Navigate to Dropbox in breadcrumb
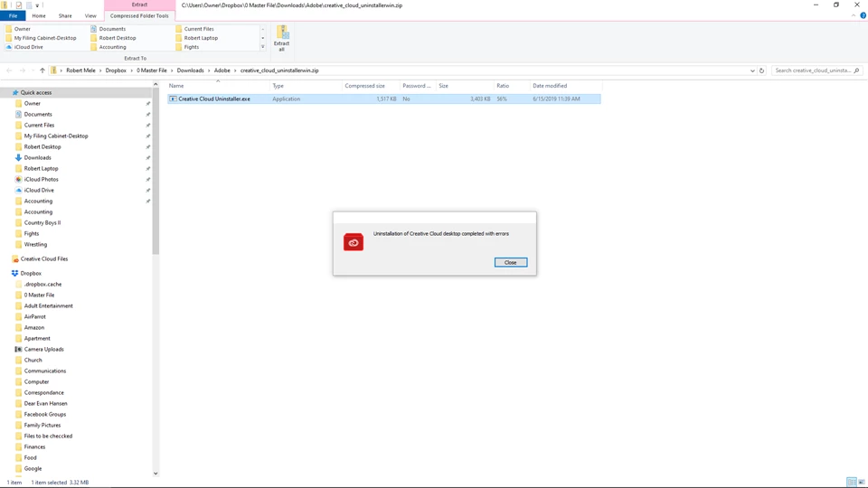The image size is (868, 488). point(116,70)
